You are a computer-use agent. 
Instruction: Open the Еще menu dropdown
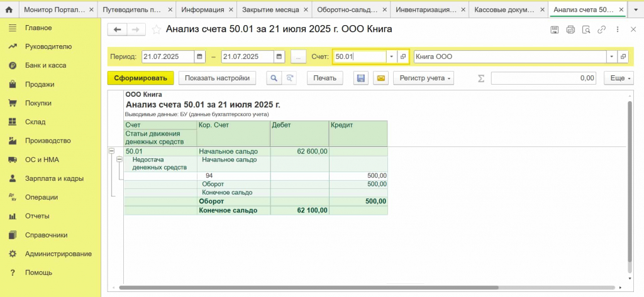(619, 78)
